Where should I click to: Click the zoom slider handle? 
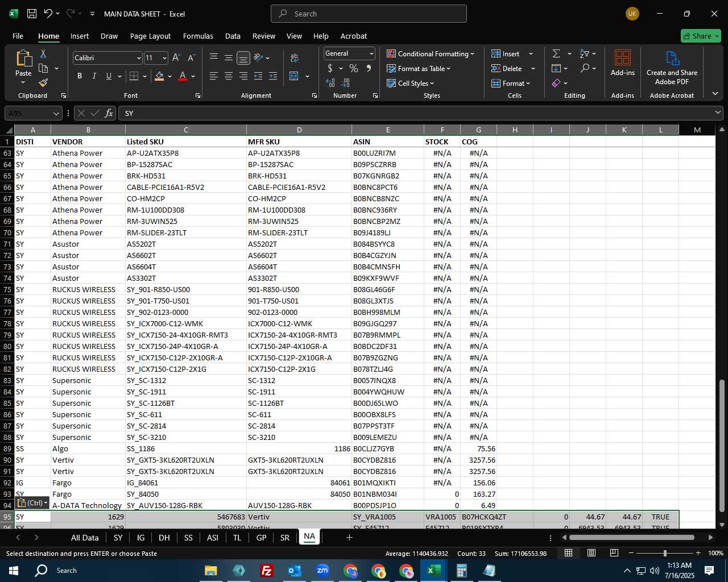click(664, 553)
